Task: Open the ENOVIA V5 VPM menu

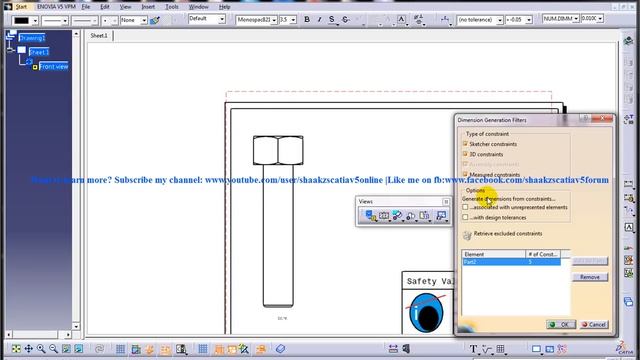Action: tap(56, 7)
